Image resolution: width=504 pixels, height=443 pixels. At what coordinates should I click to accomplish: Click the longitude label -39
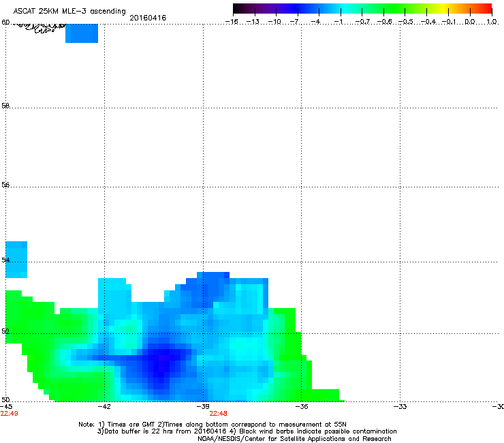(x=203, y=407)
